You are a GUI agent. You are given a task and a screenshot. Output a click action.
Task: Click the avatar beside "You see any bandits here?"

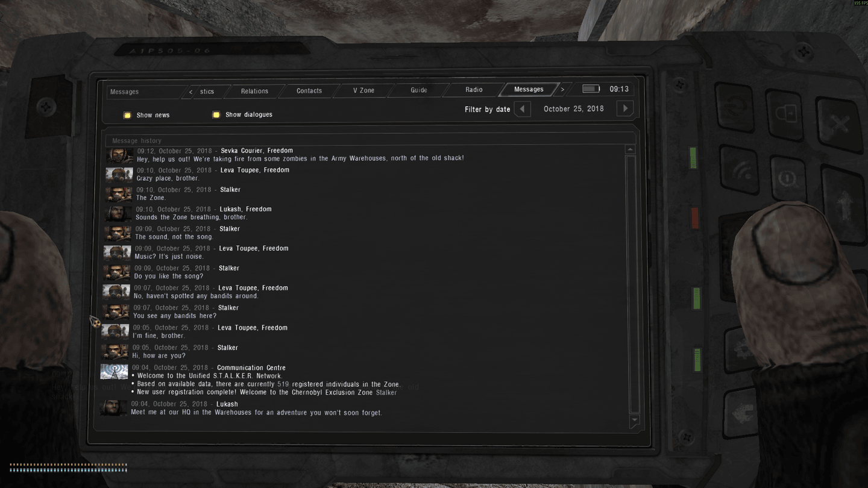pyautogui.click(x=116, y=312)
